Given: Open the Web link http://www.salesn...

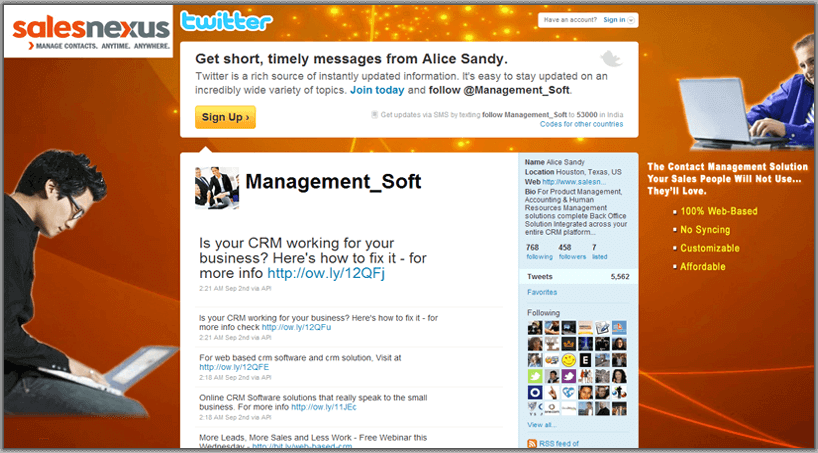Looking at the screenshot, I should 574,182.
